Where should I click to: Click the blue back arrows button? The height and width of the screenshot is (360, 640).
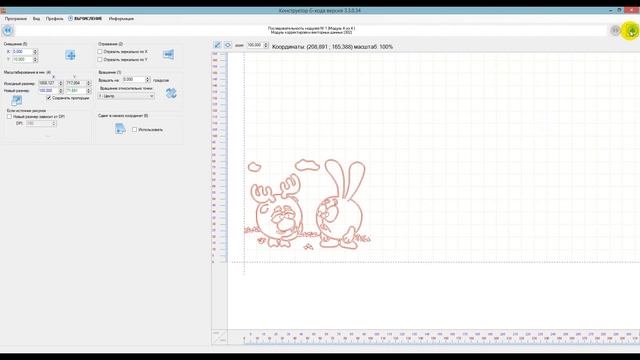7,30
